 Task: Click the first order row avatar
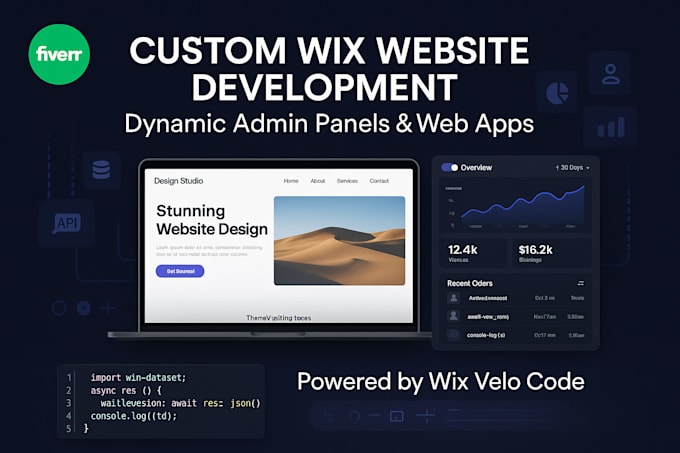[454, 298]
